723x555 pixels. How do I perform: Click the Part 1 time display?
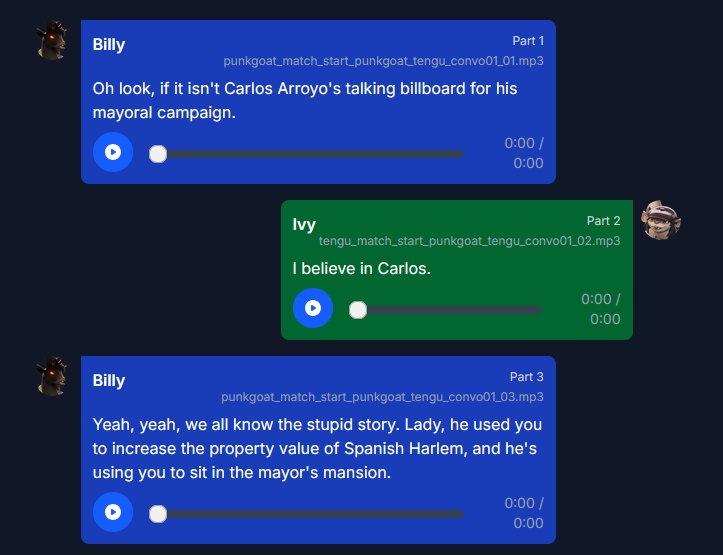point(524,153)
